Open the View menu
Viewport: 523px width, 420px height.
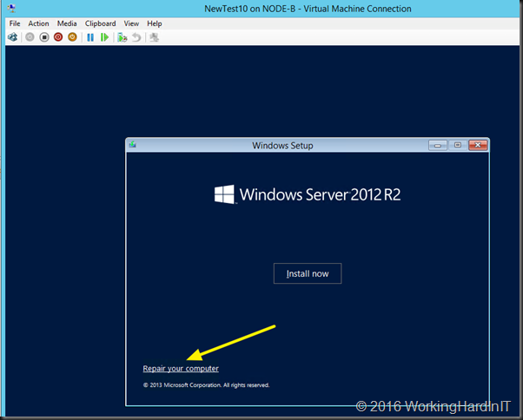point(131,23)
